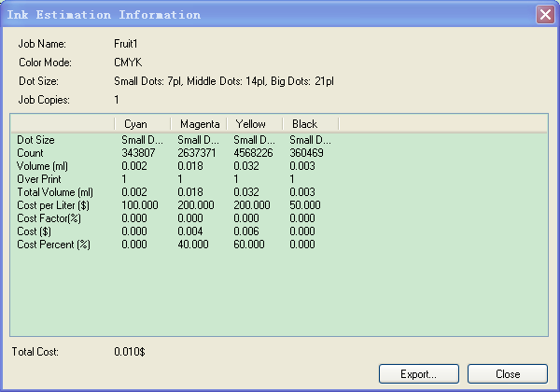The image size is (560, 392).
Task: Click the blank first column header
Action: tap(63, 124)
